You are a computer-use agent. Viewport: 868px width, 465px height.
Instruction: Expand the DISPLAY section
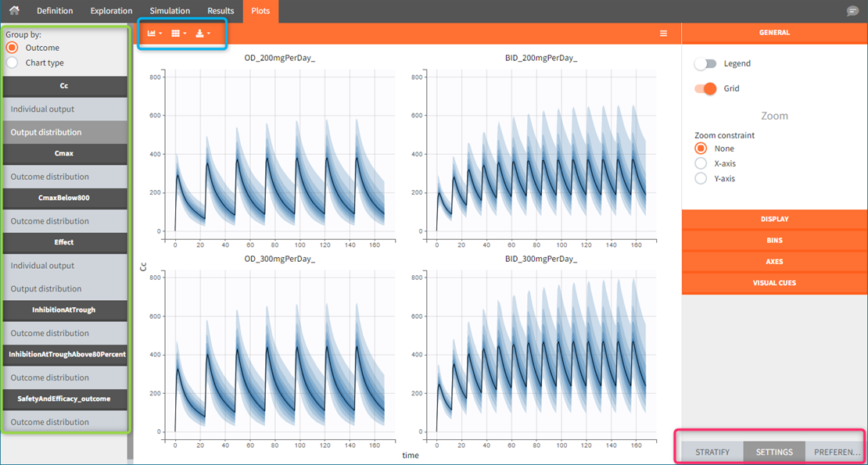(x=774, y=219)
